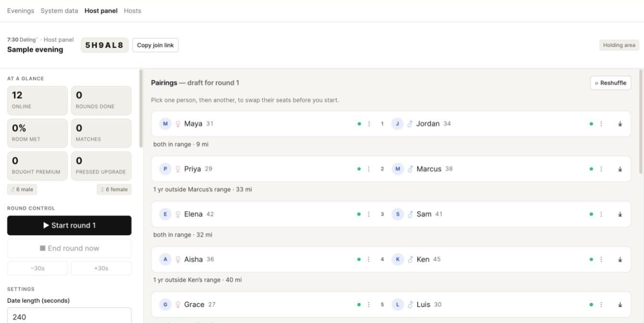Switch to the Evenings tab

pos(21,11)
